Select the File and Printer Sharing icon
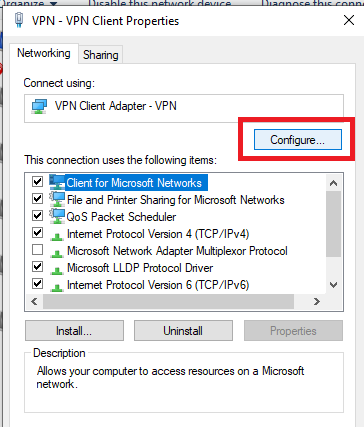The height and width of the screenshot is (427, 364). (57, 199)
